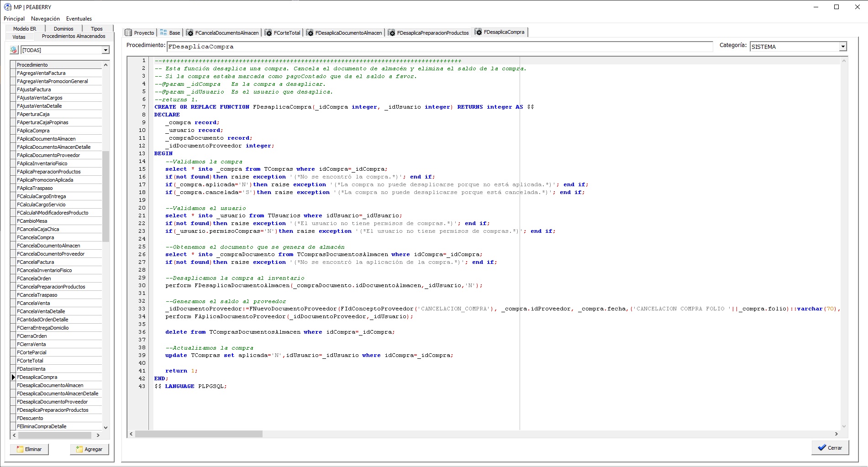Open the Eventuales menu
The height and width of the screenshot is (467, 868).
pyautogui.click(x=79, y=19)
